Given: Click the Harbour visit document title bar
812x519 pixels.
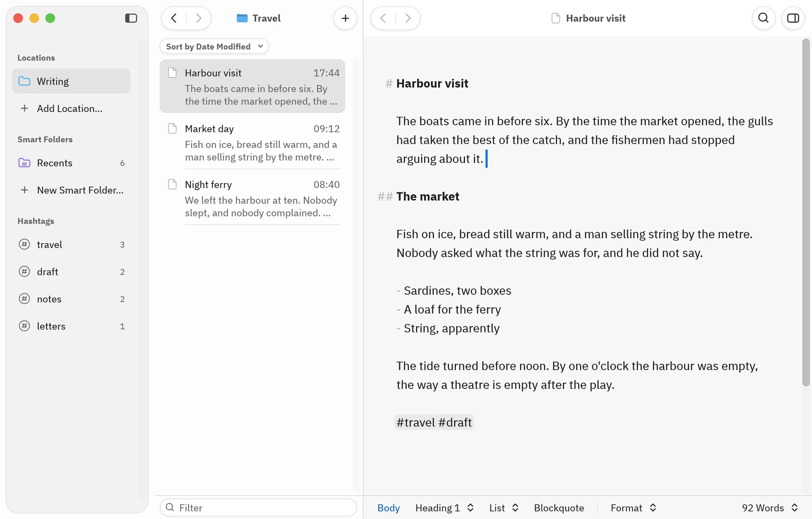Looking at the screenshot, I should pos(588,18).
